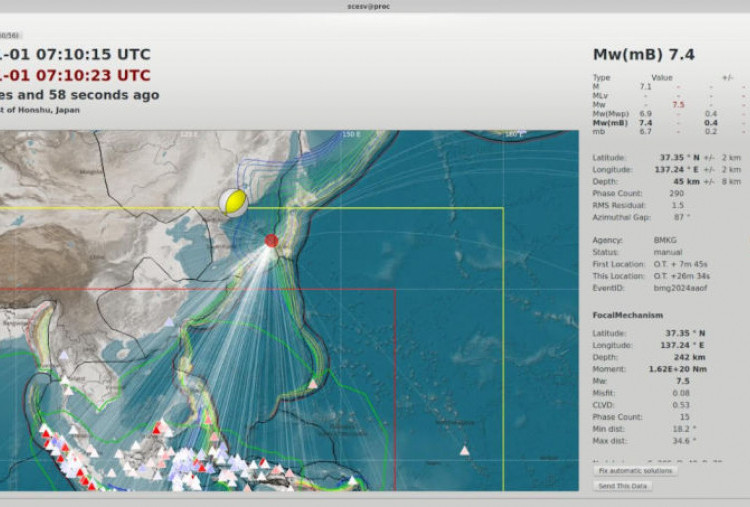Click the EventID bmg2024aaof value

tap(680, 288)
